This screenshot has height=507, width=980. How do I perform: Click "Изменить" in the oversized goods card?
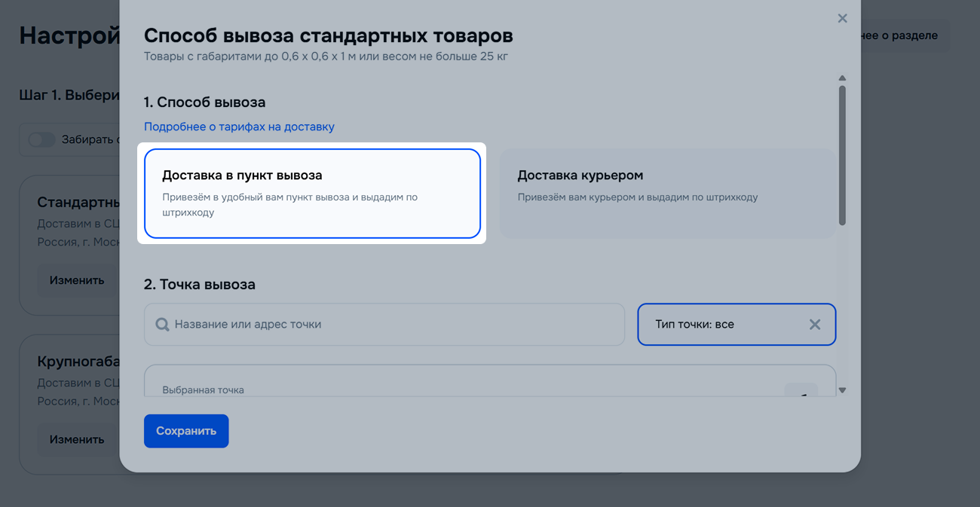click(77, 439)
